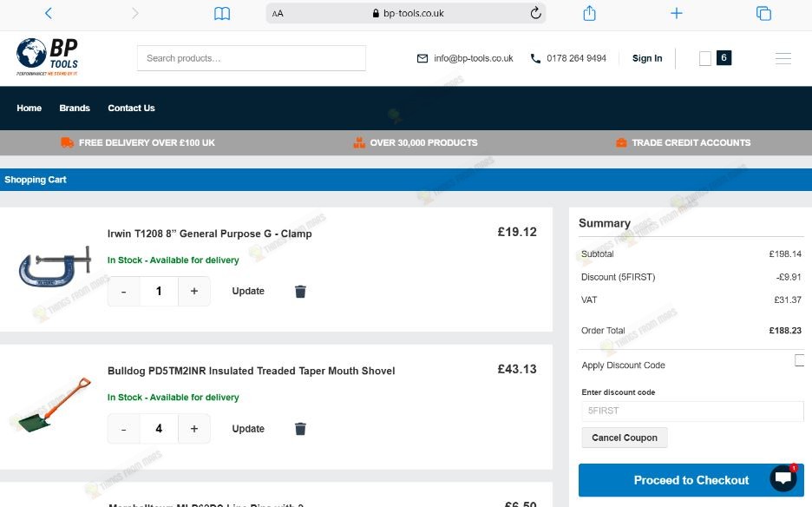This screenshot has height=507, width=812.
Task: Tap the Safari share icon
Action: point(589,13)
